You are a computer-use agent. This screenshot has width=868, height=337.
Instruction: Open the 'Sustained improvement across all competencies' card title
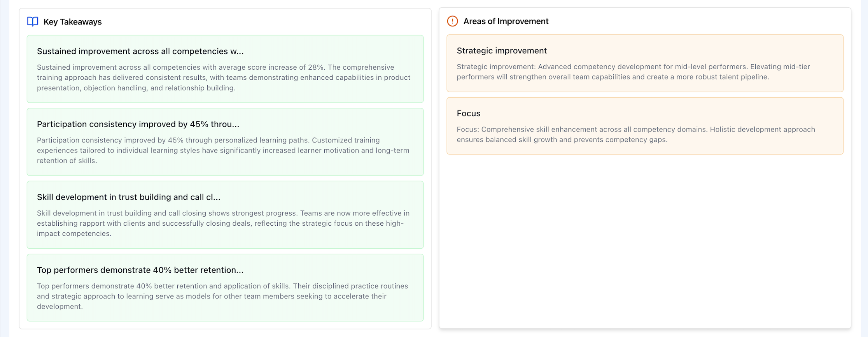pyautogui.click(x=140, y=51)
